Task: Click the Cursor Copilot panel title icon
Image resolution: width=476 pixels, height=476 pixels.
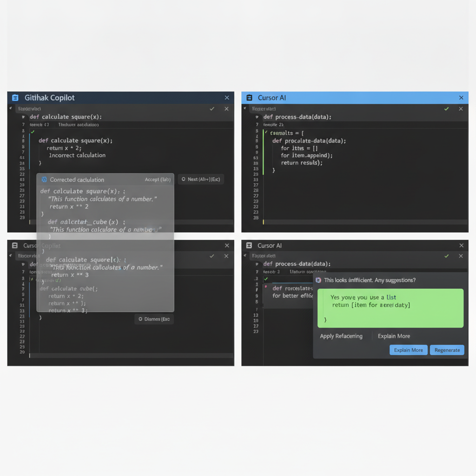Action: click(x=14, y=245)
